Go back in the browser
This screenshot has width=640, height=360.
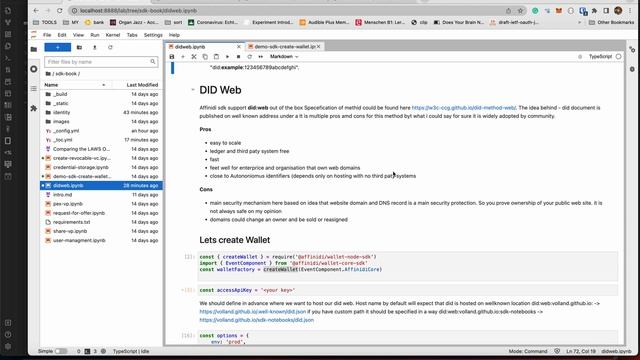[36, 11]
